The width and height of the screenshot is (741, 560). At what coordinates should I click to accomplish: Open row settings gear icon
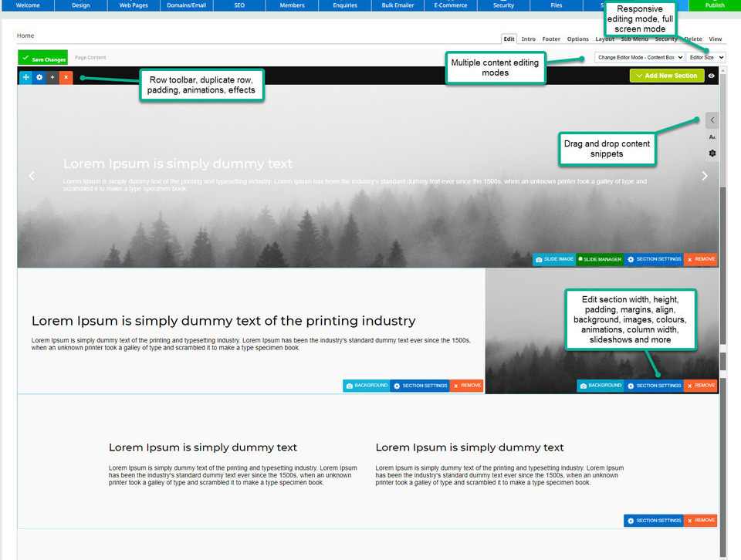point(39,77)
